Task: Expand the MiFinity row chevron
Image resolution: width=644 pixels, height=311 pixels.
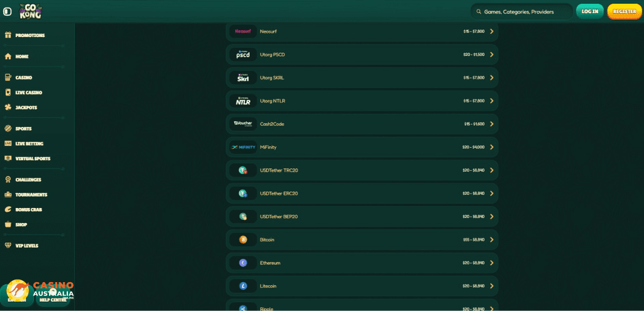Action: click(492, 147)
